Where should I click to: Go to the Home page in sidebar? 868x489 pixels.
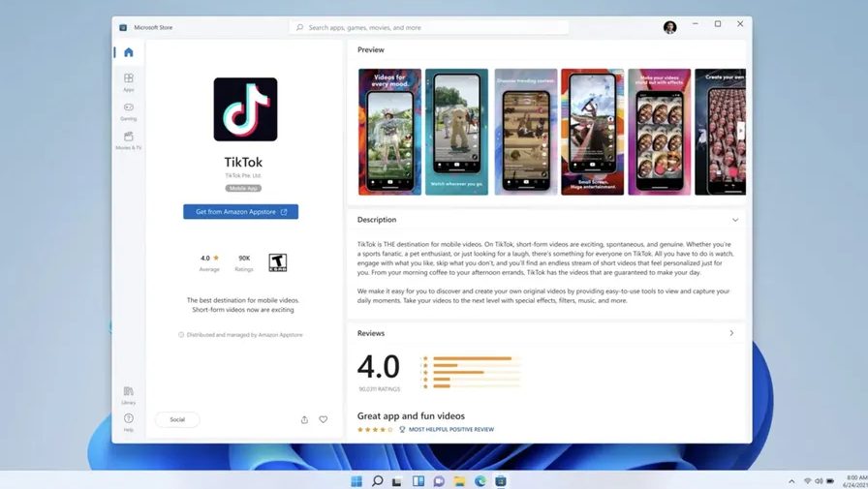tap(128, 52)
